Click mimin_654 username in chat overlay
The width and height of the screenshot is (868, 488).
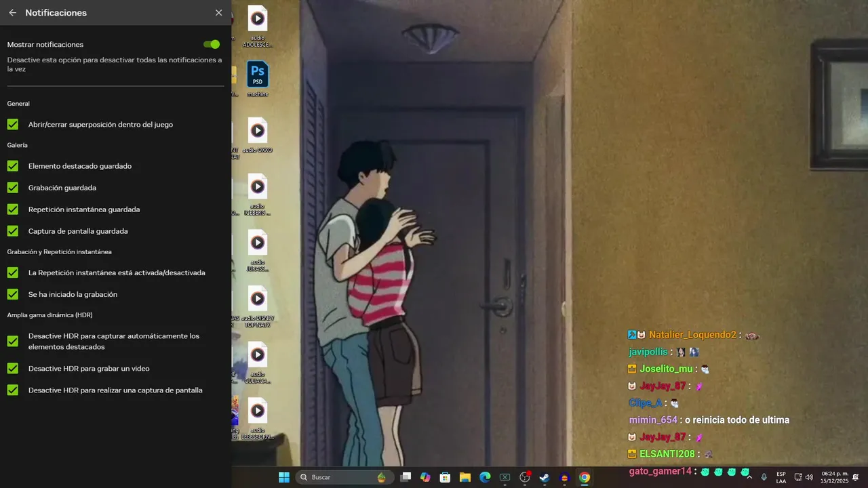point(653,420)
